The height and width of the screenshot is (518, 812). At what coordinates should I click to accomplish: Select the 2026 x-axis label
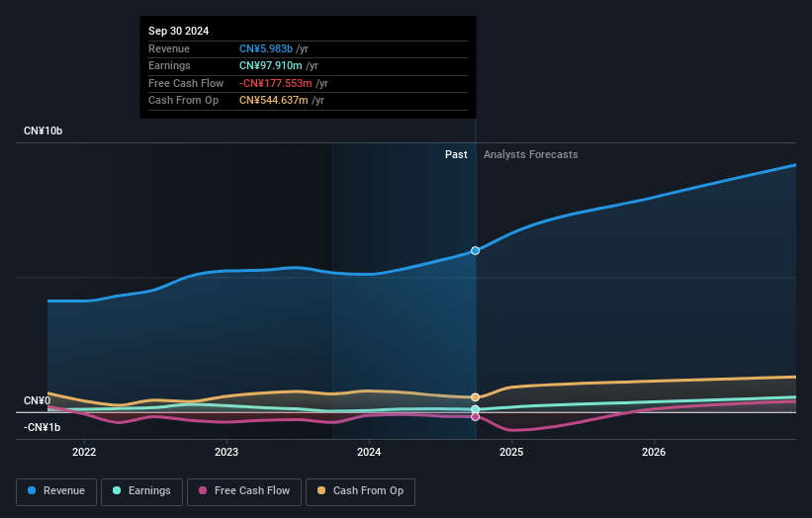point(654,452)
